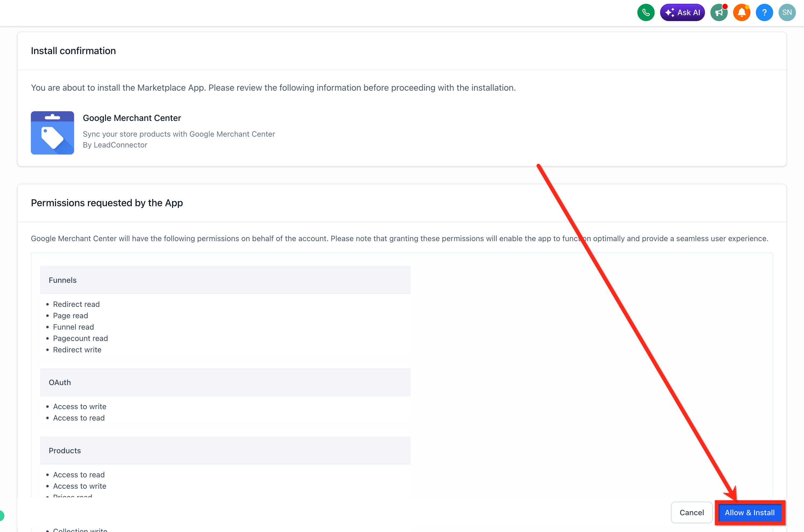
Task: Open the SN user avatar menu
Action: (x=787, y=12)
